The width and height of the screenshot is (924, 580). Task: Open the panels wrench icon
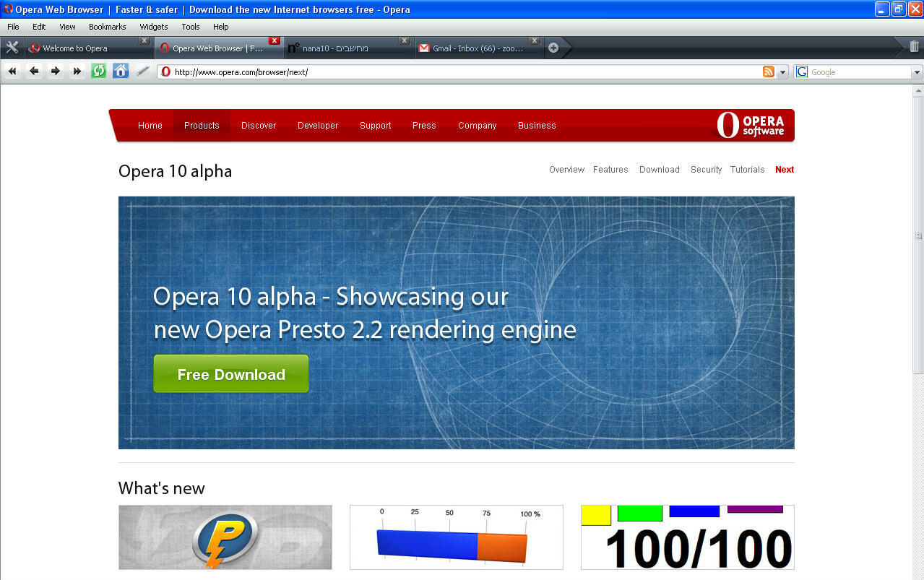pyautogui.click(x=12, y=48)
